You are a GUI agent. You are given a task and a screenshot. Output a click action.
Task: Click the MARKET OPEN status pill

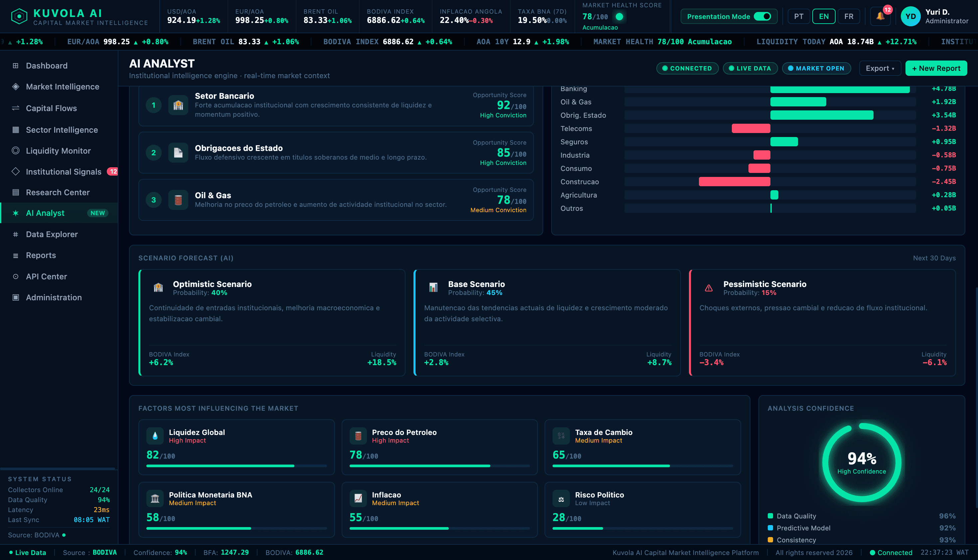coord(816,69)
